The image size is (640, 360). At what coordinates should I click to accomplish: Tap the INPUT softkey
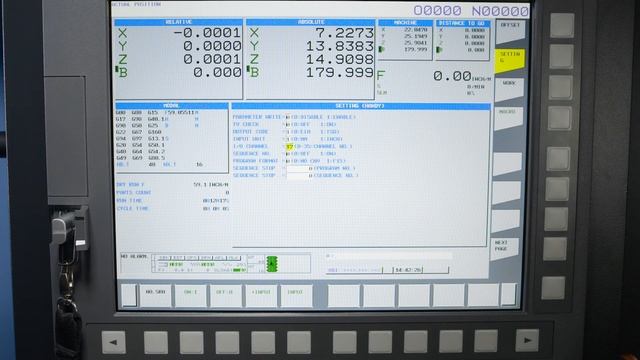(296, 295)
